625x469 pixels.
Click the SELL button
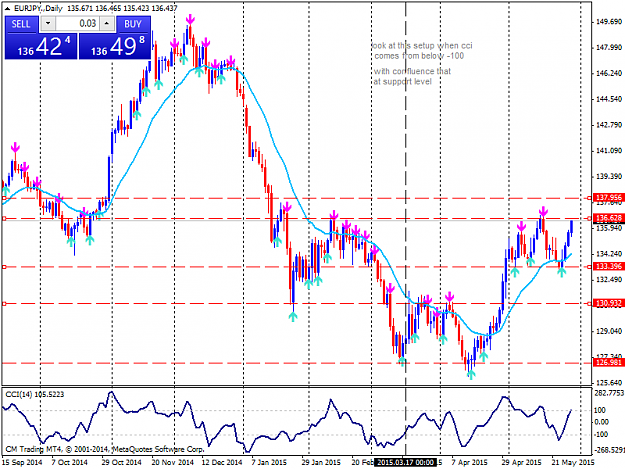coord(22,24)
